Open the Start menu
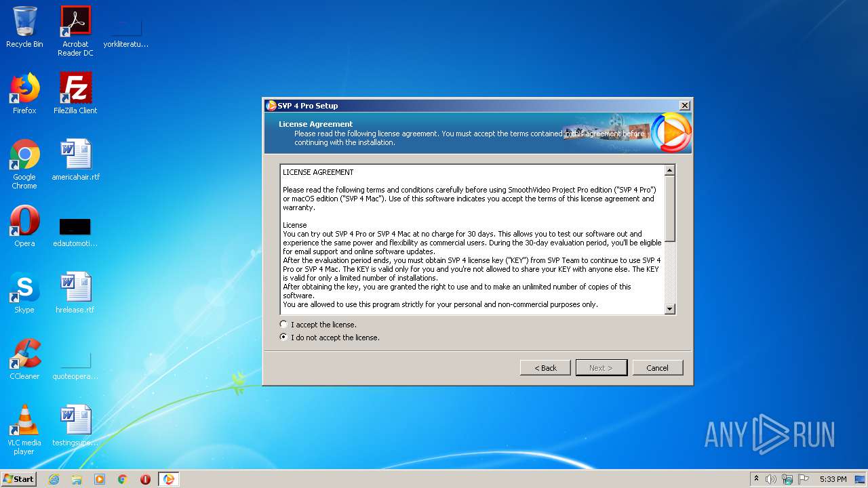Image resolution: width=868 pixels, height=488 pixels. click(x=19, y=479)
